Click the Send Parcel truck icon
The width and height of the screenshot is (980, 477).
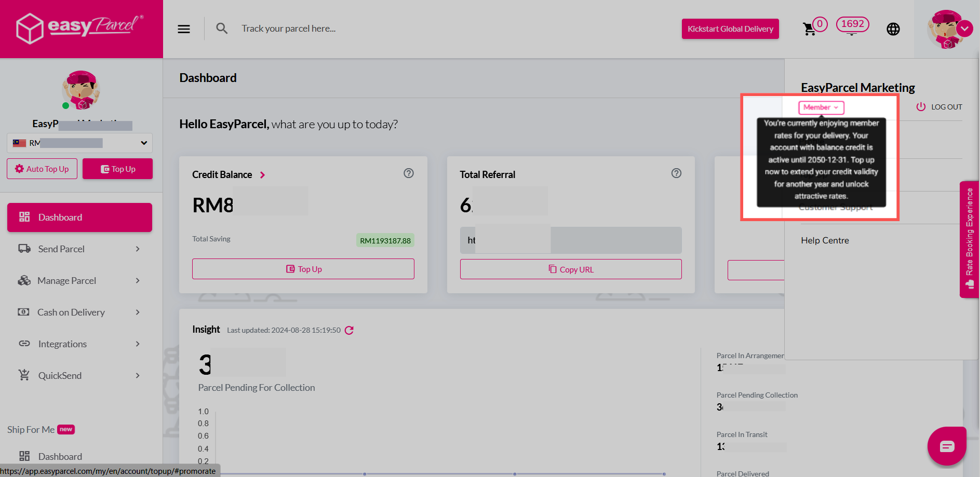click(x=24, y=249)
